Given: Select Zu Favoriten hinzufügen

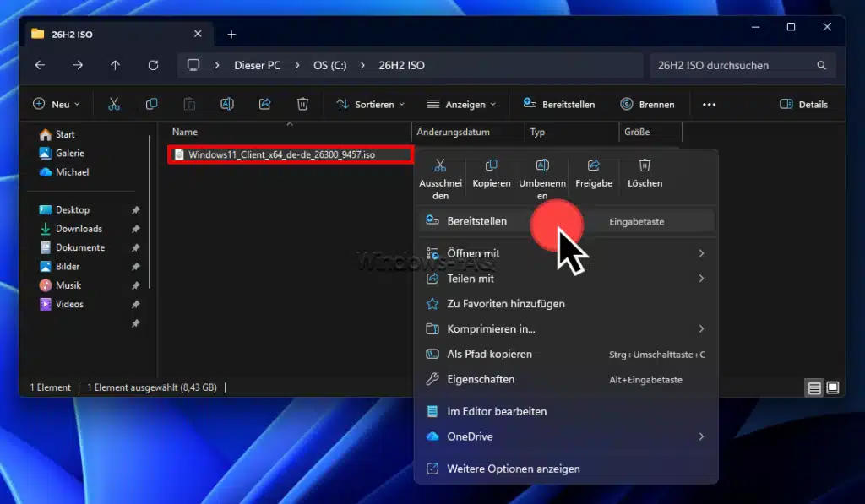Looking at the screenshot, I should pos(566,304).
